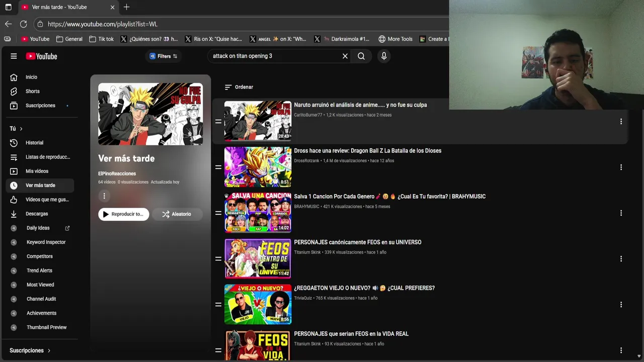The image size is (644, 362).
Task: Open Daily Ideas extension link
Action: click(x=40, y=228)
